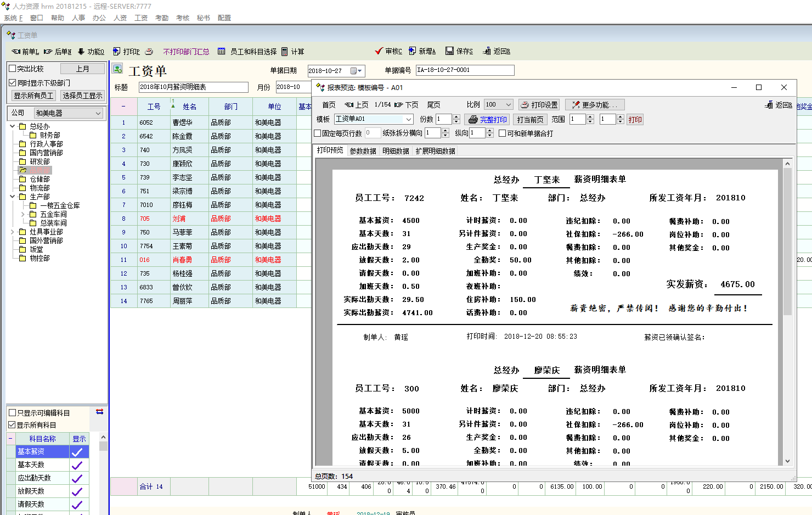Click the 完整打印 printer button
The width and height of the screenshot is (812, 515).
tap(487, 120)
